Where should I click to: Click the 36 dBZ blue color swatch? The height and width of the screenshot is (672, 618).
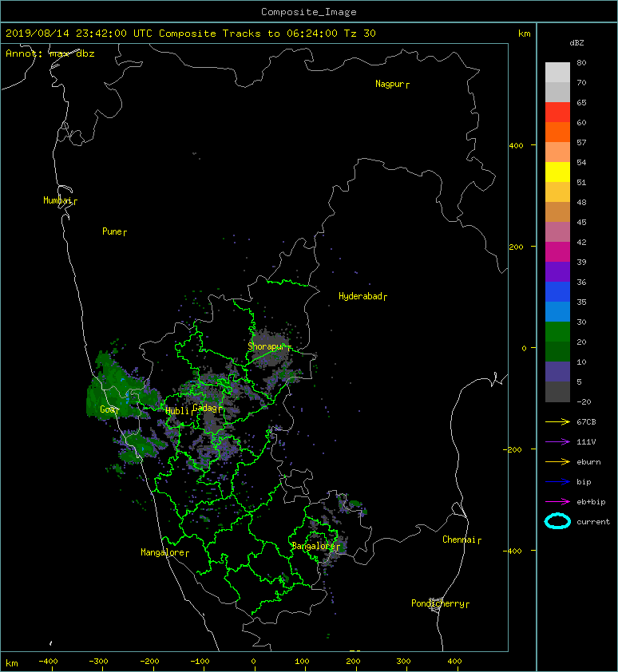pyautogui.click(x=557, y=291)
